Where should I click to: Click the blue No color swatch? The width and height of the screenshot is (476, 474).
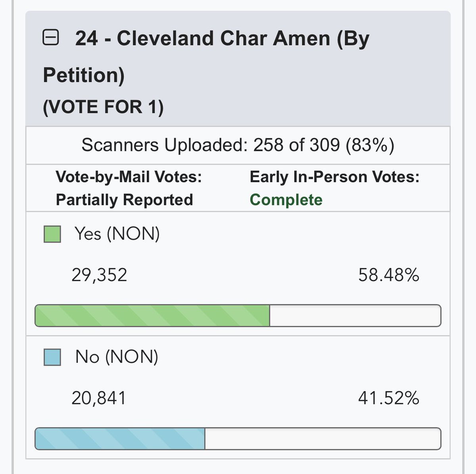point(52,357)
